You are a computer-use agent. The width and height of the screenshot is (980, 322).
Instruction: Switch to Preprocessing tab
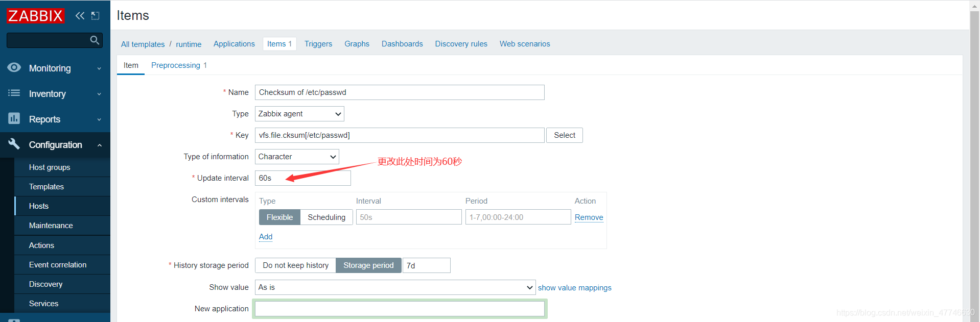(x=179, y=65)
